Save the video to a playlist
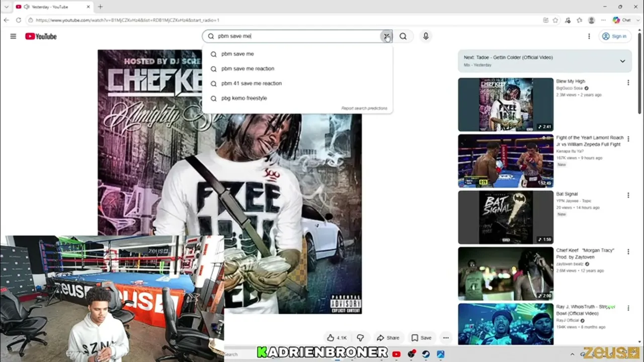 coord(421,338)
